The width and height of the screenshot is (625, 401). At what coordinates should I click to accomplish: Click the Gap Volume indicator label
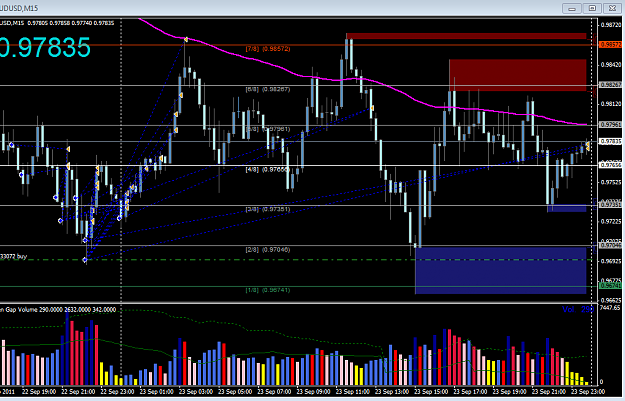tap(58, 309)
